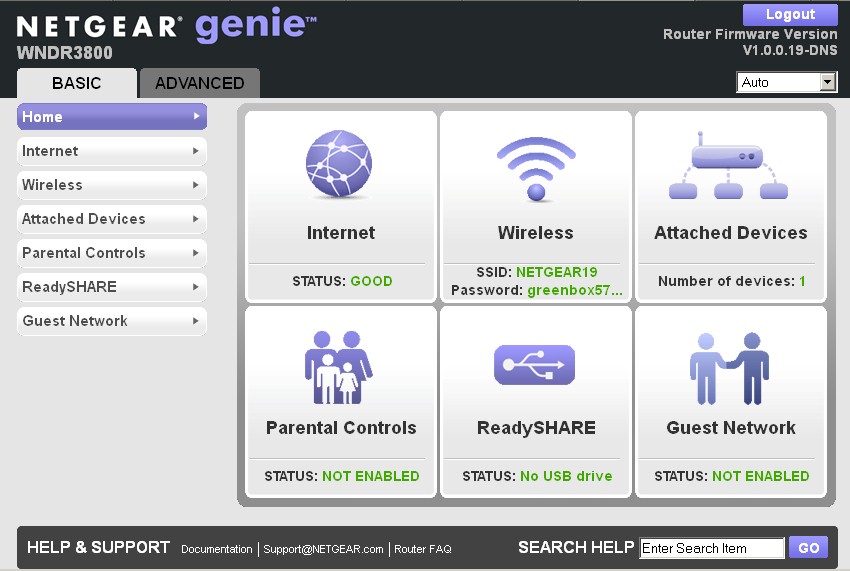Screen dimensions: 850x571
Task: Open Attached Devices in the sidebar
Action: click(112, 219)
